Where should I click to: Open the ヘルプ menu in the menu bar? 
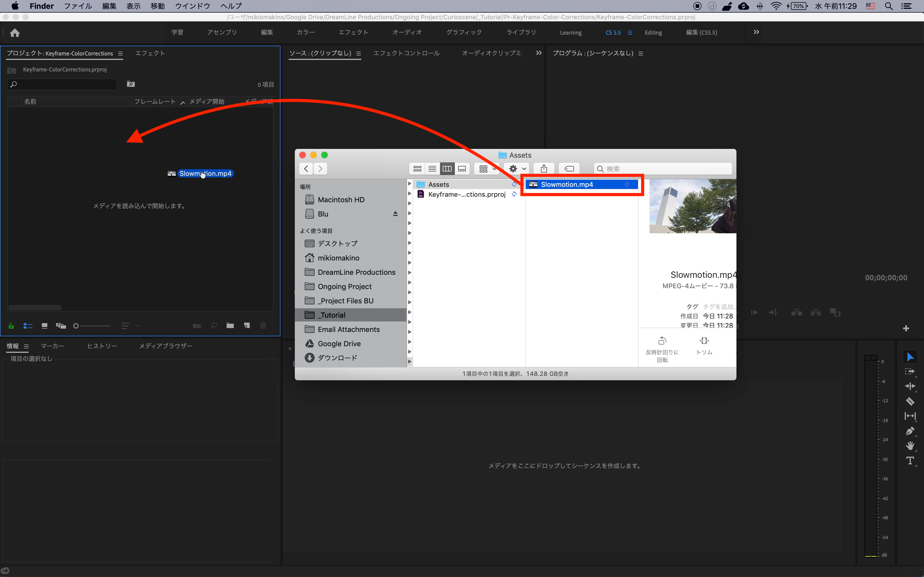coord(231,6)
